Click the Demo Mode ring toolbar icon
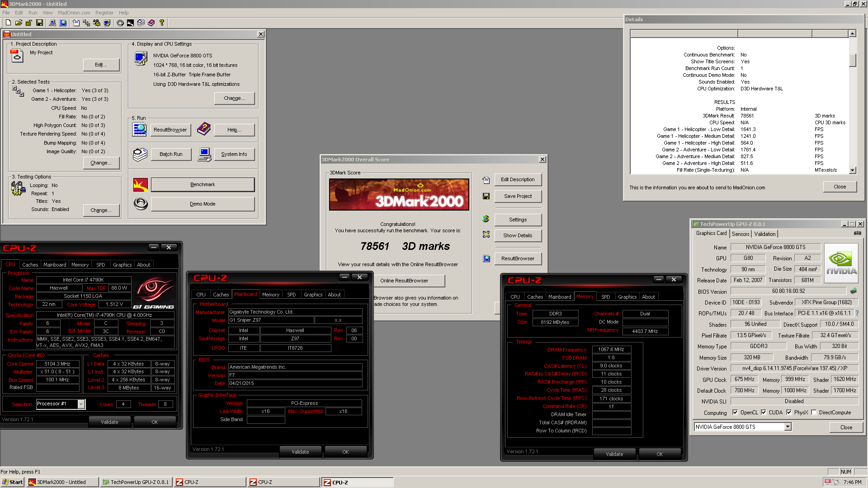The image size is (868, 488). 120,23
